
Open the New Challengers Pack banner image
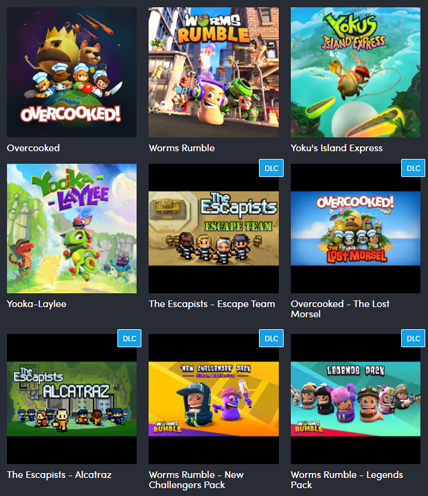point(214,399)
